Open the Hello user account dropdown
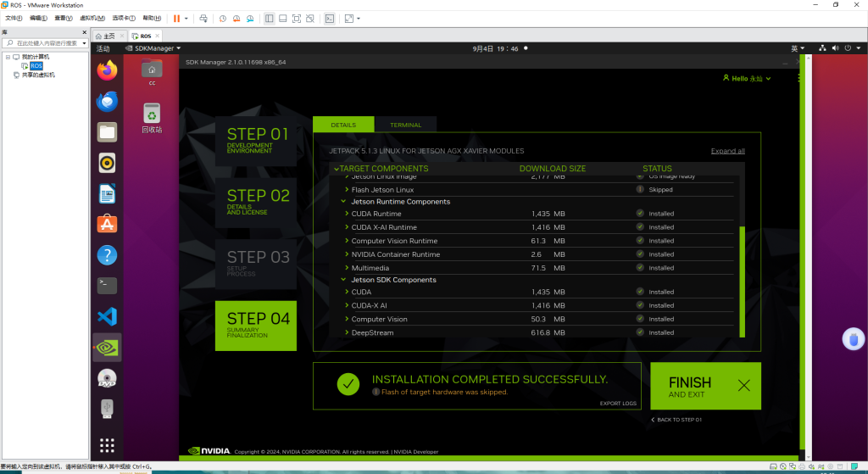The height and width of the screenshot is (474, 868). (x=746, y=78)
